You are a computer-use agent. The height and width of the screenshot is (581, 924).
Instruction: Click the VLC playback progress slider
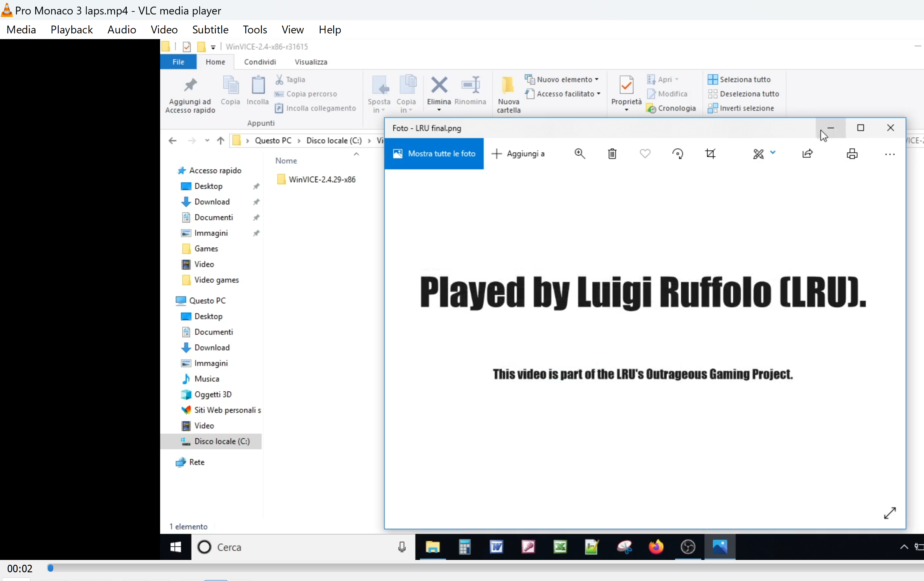pyautogui.click(x=483, y=568)
